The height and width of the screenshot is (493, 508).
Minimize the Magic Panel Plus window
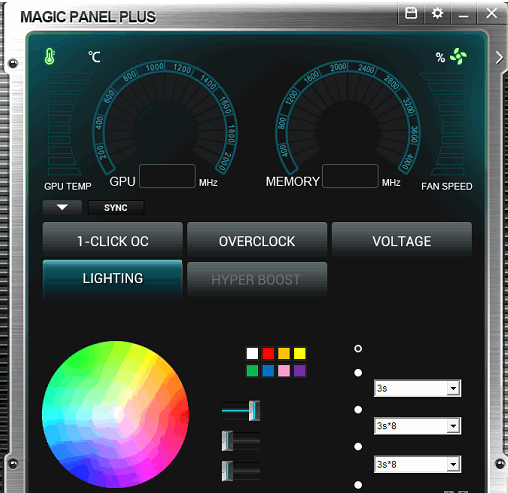click(x=463, y=14)
